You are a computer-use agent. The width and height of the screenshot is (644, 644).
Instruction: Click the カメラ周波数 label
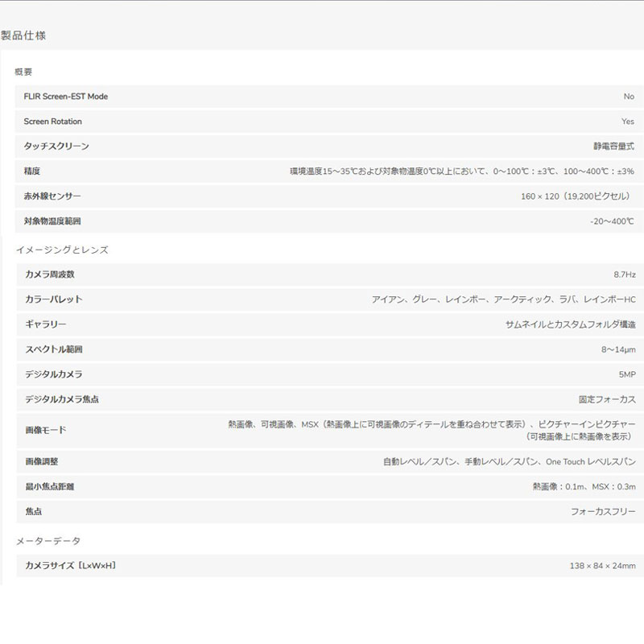[x=49, y=275]
